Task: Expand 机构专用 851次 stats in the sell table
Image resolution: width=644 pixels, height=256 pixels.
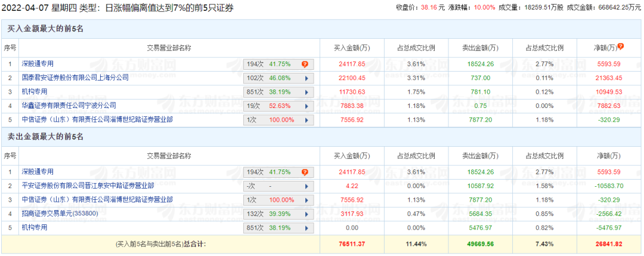Action: click(x=306, y=227)
